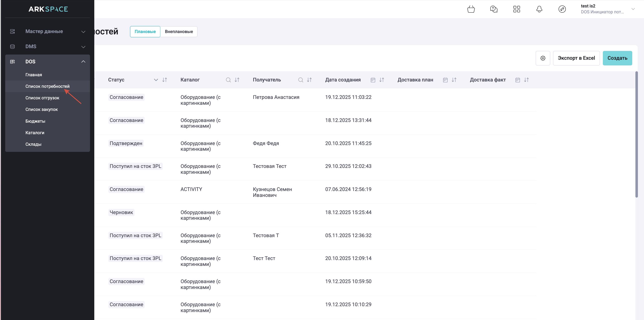Click Экспорт в Excel button

(576, 58)
